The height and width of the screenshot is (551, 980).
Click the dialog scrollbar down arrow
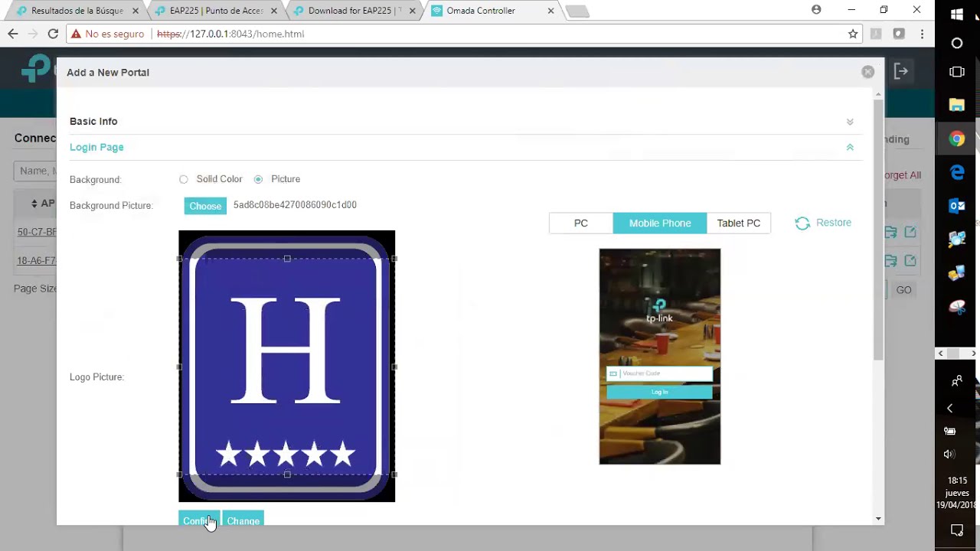tap(878, 519)
